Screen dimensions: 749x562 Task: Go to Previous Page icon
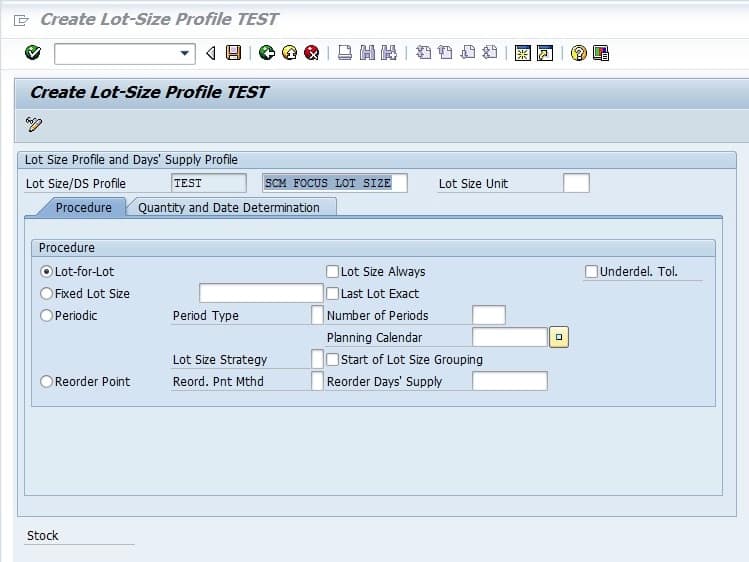tap(445, 53)
